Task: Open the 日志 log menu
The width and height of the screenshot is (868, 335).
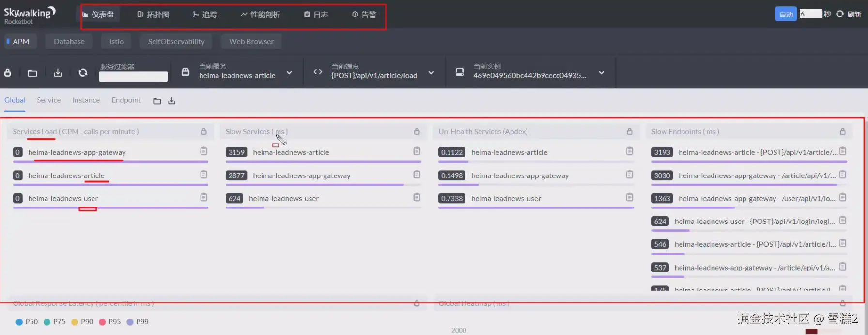Action: (316, 15)
